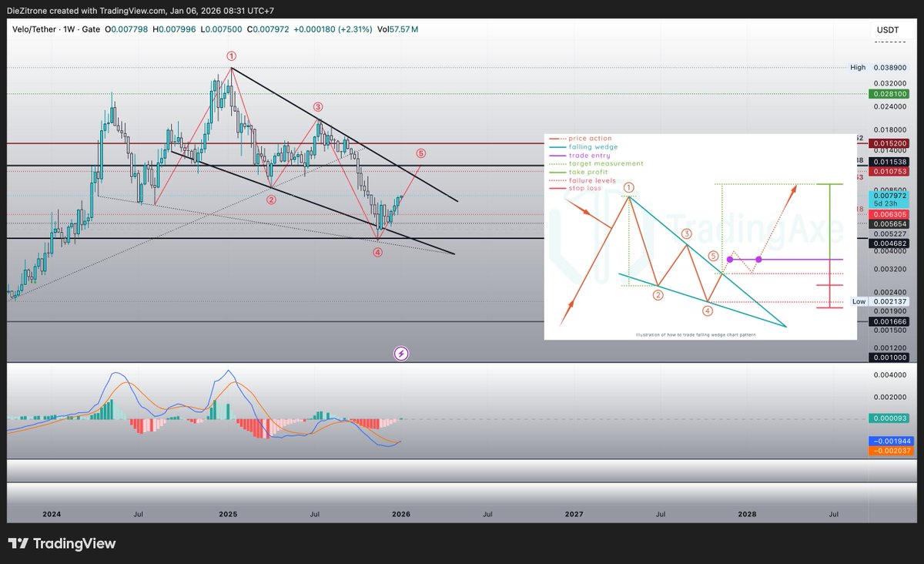Click the green 0.028100 price label
This screenshot has height=564, width=924.
tap(887, 93)
